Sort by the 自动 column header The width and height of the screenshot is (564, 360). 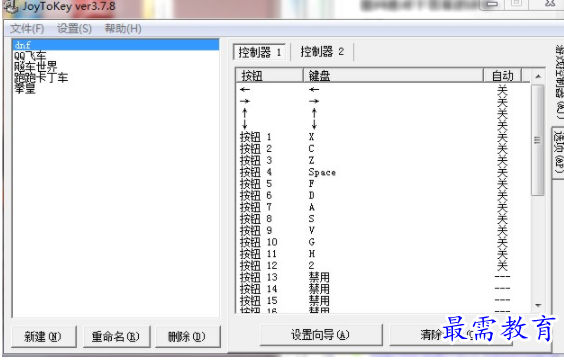pyautogui.click(x=502, y=76)
